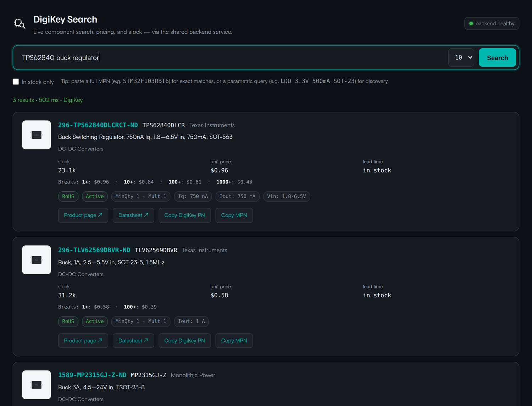Open Product page for TLV62569DBVR
The height and width of the screenshot is (406, 532).
point(83,341)
